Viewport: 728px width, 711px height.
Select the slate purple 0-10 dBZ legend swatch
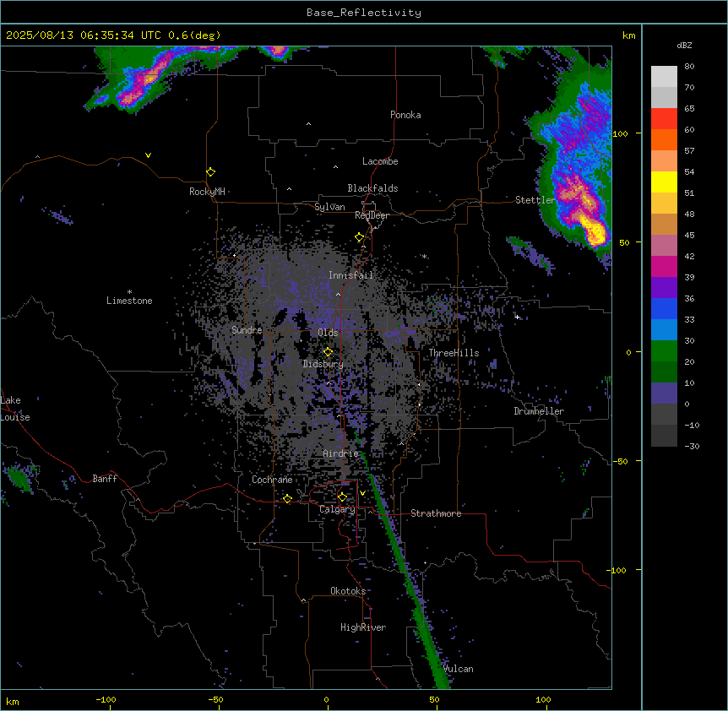664,393
